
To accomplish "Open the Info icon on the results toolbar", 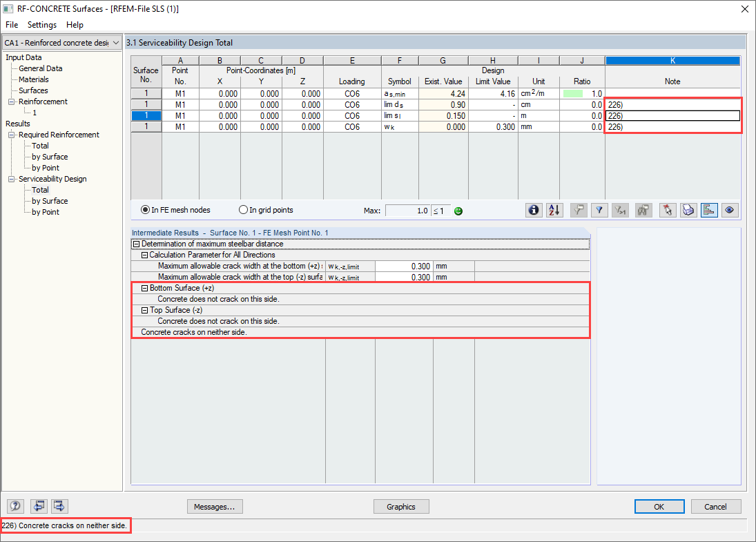I will (x=534, y=210).
